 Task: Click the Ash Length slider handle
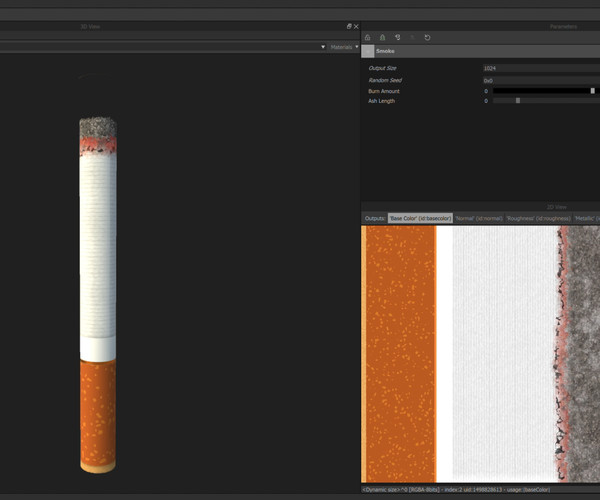tap(518, 101)
